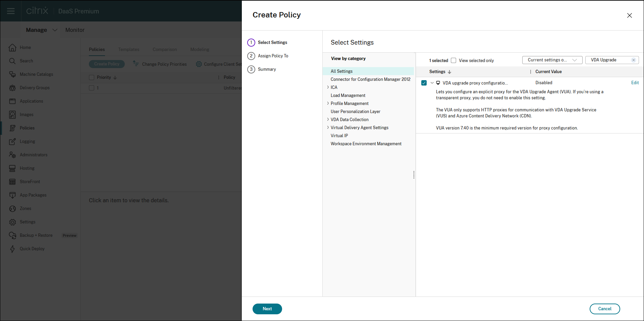Open Applications icon in sidebar
Image resolution: width=644 pixels, height=321 pixels.
[12, 101]
